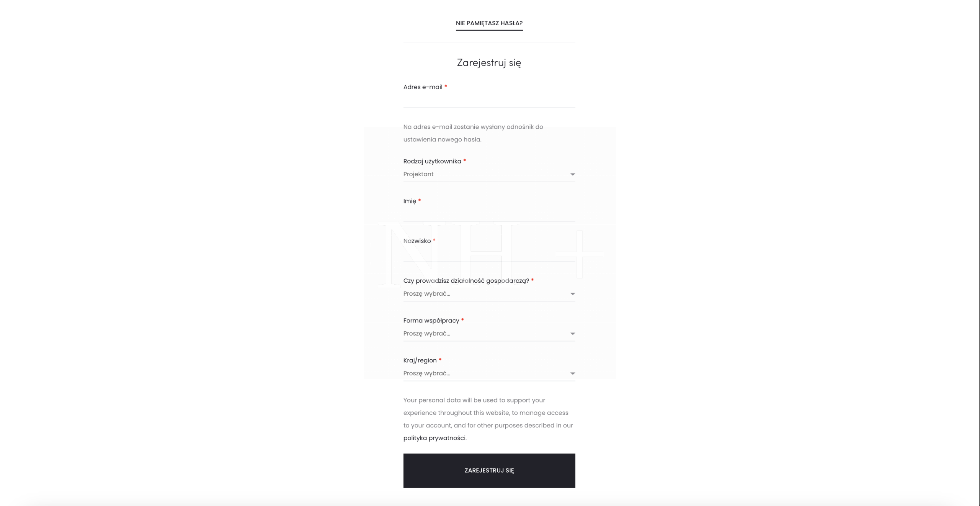Click the arrow icon in the działalność gospodarczą select
Viewport: 980px width, 506px height.
coord(572,294)
